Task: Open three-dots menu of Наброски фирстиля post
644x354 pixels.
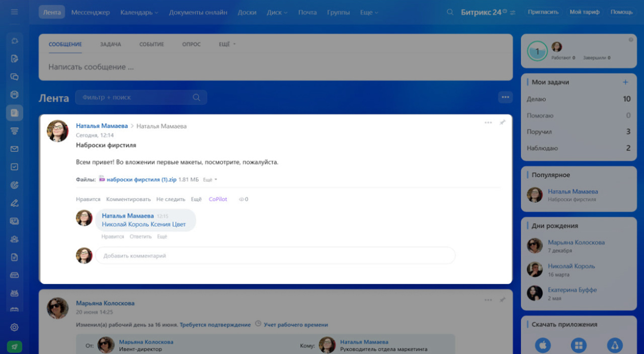Action: coord(488,123)
